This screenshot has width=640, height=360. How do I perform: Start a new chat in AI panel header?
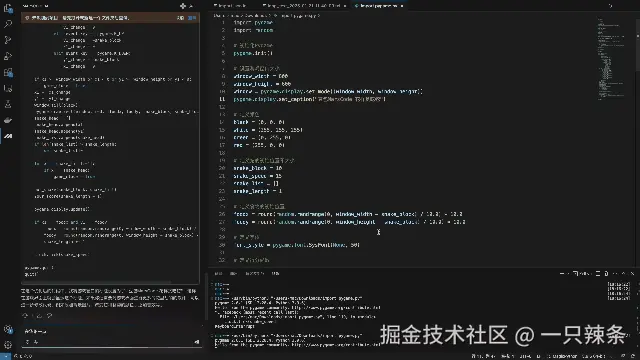click(x=182, y=6)
